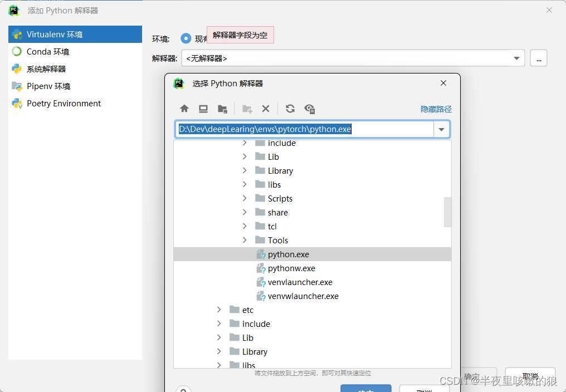Select venvlauncher.exe file
This screenshot has width=566, height=392.
pos(312,282)
